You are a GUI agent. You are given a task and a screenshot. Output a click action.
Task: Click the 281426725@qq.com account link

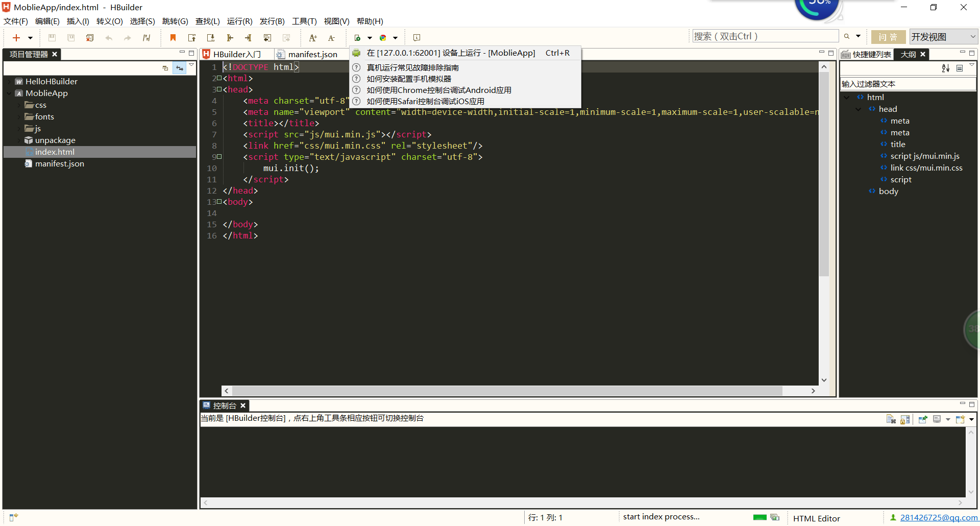[x=939, y=517]
